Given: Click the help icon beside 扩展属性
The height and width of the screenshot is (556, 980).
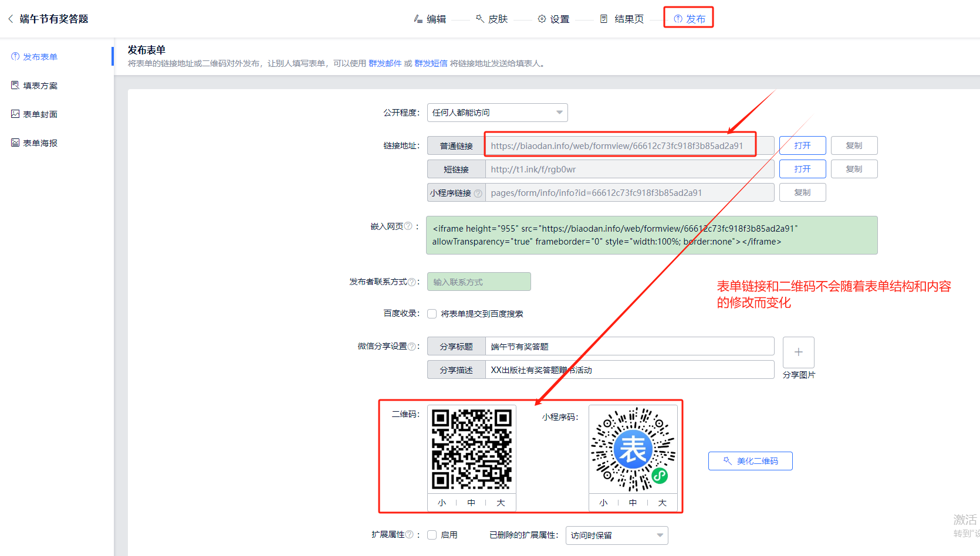Looking at the screenshot, I should tap(409, 535).
